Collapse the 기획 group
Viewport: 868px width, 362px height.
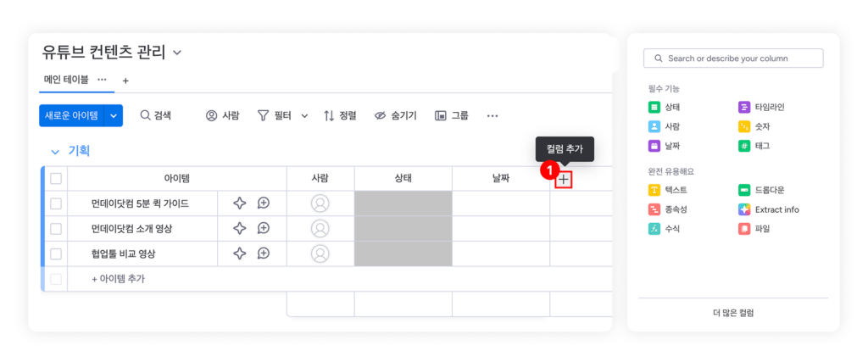[x=53, y=151]
